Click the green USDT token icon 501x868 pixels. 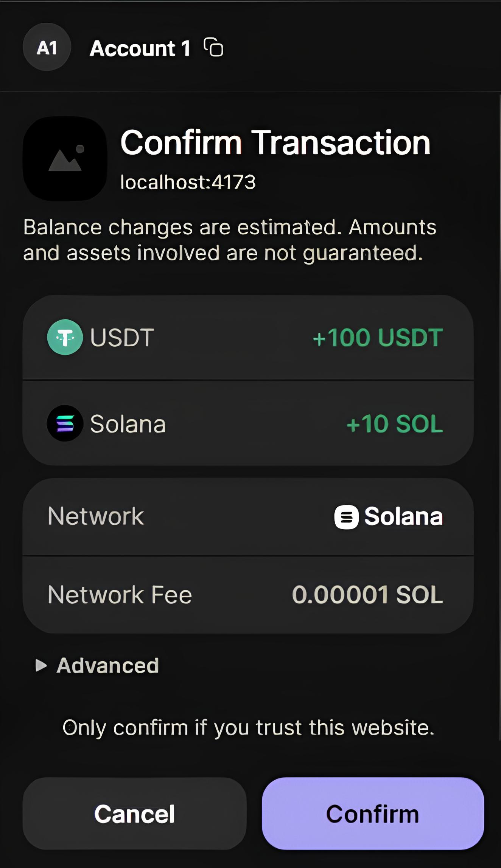[x=65, y=337]
